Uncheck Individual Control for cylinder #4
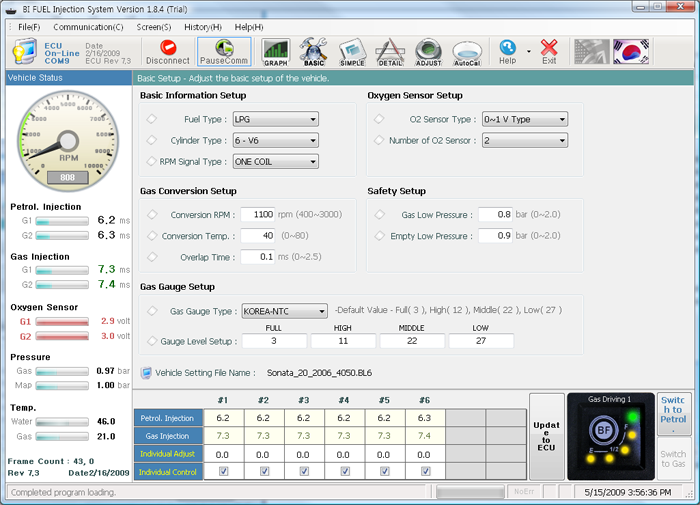This screenshot has width=700, height=505. click(x=345, y=471)
